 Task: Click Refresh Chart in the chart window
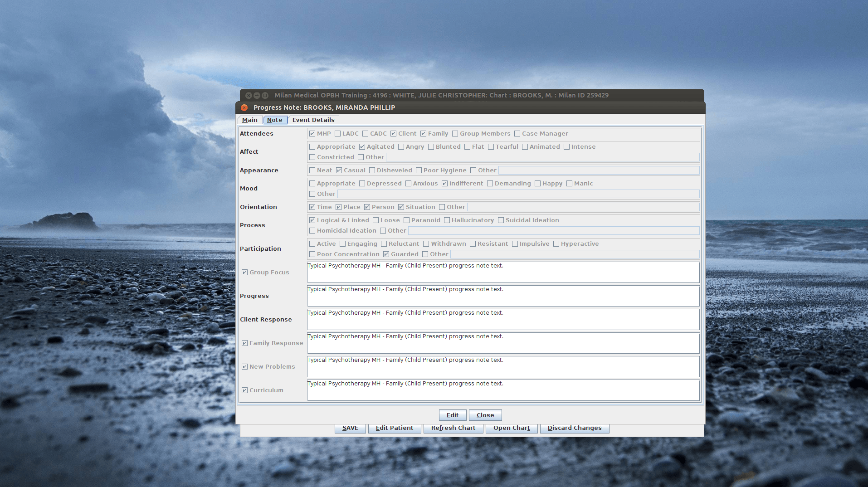click(x=454, y=428)
